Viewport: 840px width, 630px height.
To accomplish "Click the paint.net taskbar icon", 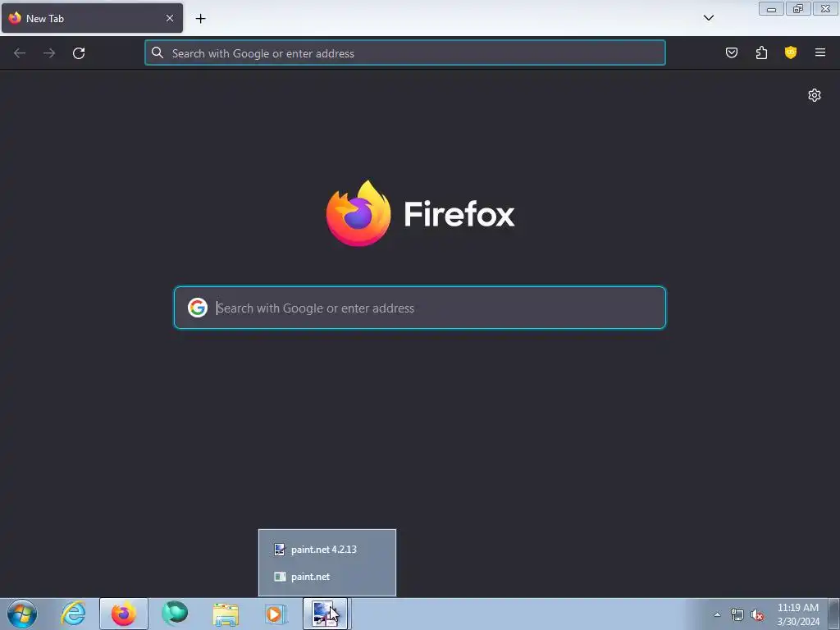I will [325, 614].
